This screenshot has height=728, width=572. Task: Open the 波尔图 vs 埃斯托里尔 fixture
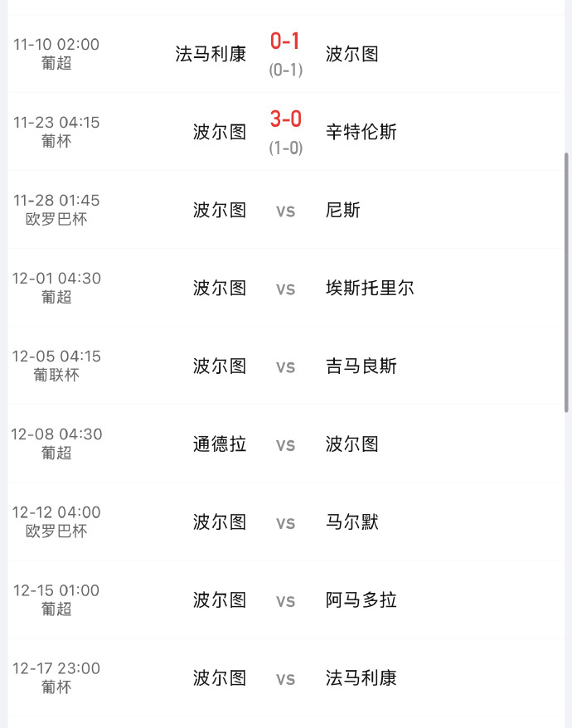[x=286, y=288]
